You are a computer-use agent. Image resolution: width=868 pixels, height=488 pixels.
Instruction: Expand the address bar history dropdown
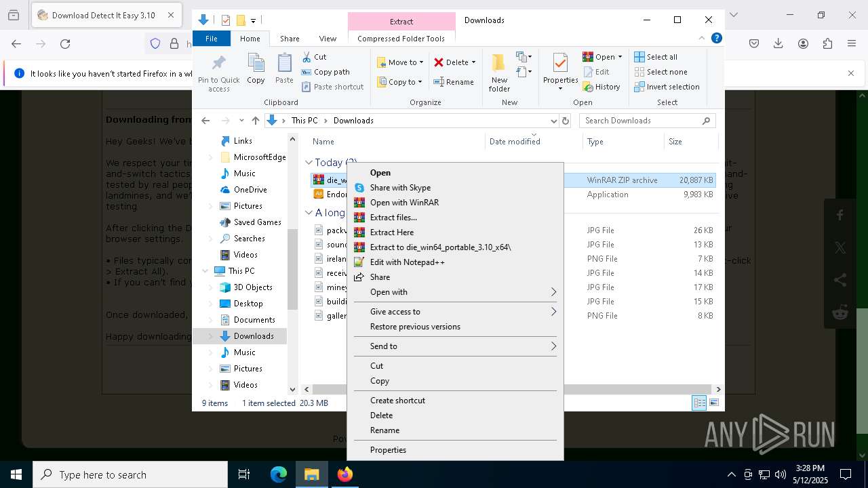pos(553,121)
